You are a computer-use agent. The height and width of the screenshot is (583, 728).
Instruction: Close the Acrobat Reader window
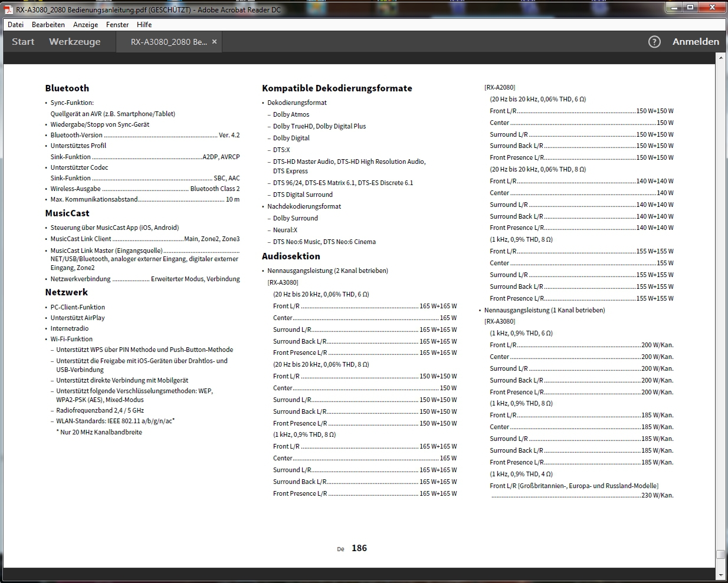point(712,8)
